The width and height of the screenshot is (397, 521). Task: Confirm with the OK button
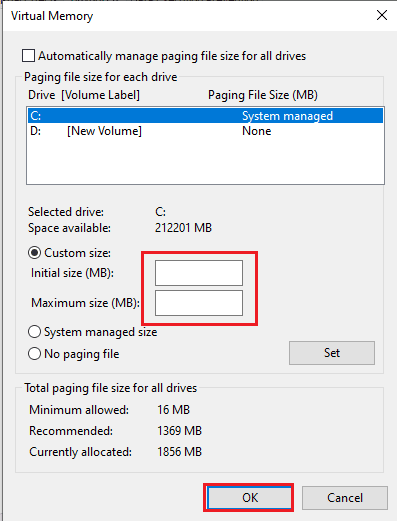249,498
